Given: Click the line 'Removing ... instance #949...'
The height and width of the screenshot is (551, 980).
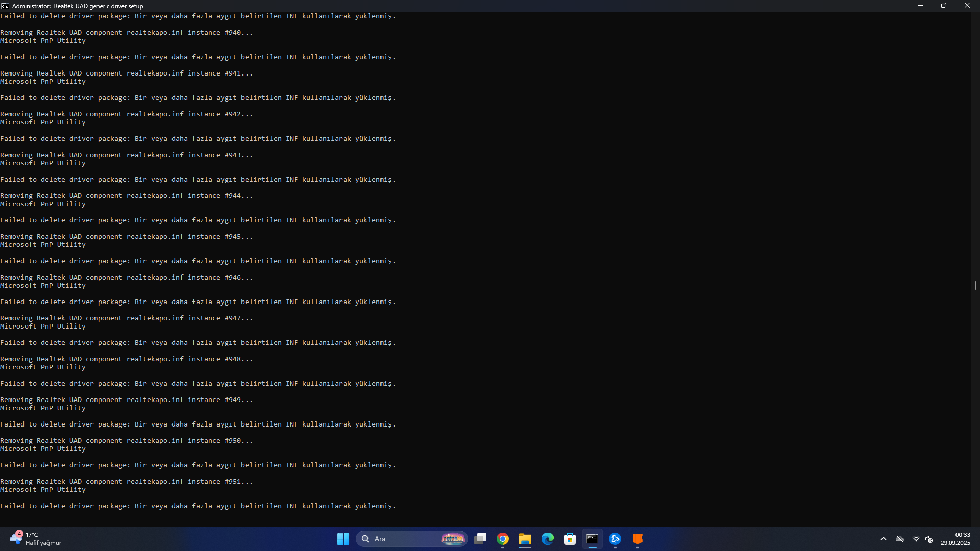Looking at the screenshot, I should point(127,399).
